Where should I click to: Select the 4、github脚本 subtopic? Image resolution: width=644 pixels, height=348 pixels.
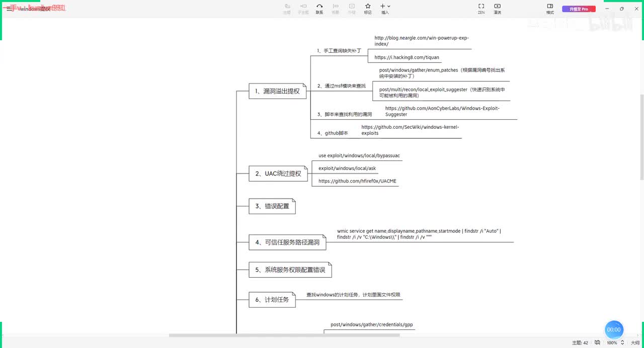coord(333,133)
